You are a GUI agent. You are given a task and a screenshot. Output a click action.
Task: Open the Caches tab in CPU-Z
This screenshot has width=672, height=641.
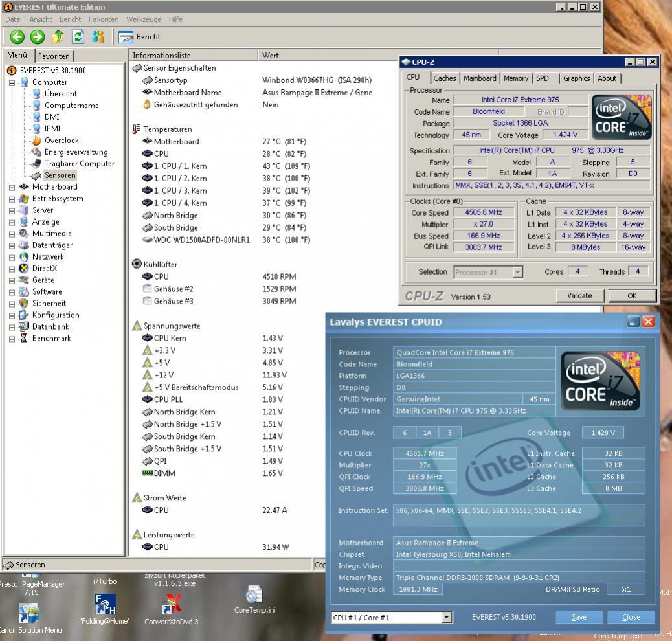[x=444, y=78]
